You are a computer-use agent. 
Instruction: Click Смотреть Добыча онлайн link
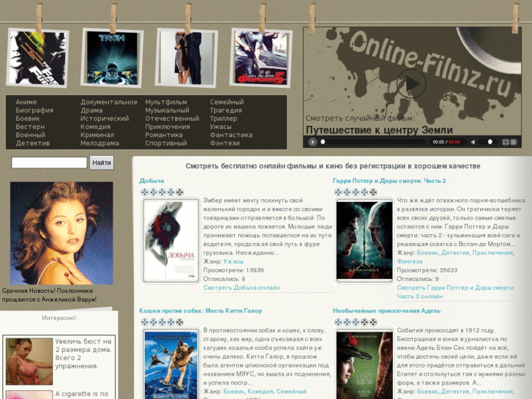click(x=241, y=288)
